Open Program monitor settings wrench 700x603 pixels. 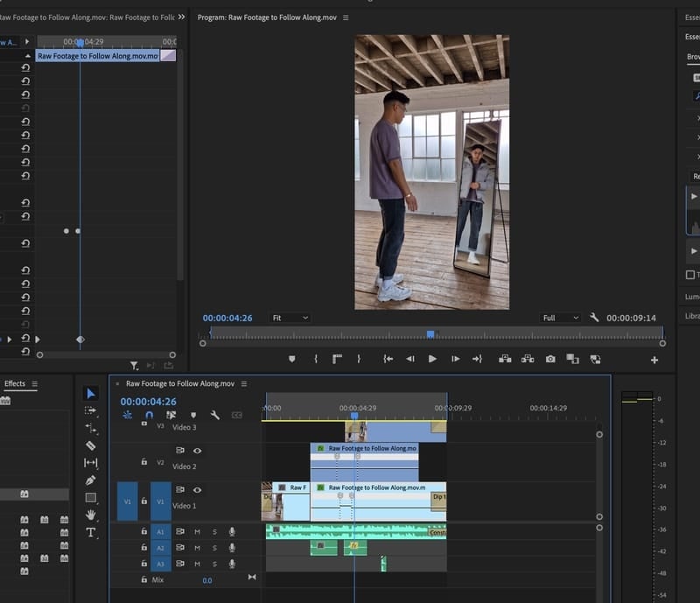pyautogui.click(x=594, y=317)
